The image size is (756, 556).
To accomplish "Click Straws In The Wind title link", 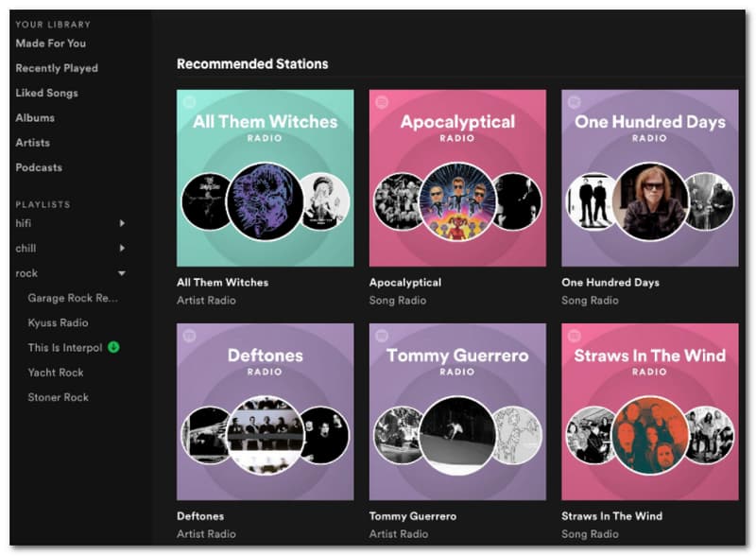I will (611, 516).
